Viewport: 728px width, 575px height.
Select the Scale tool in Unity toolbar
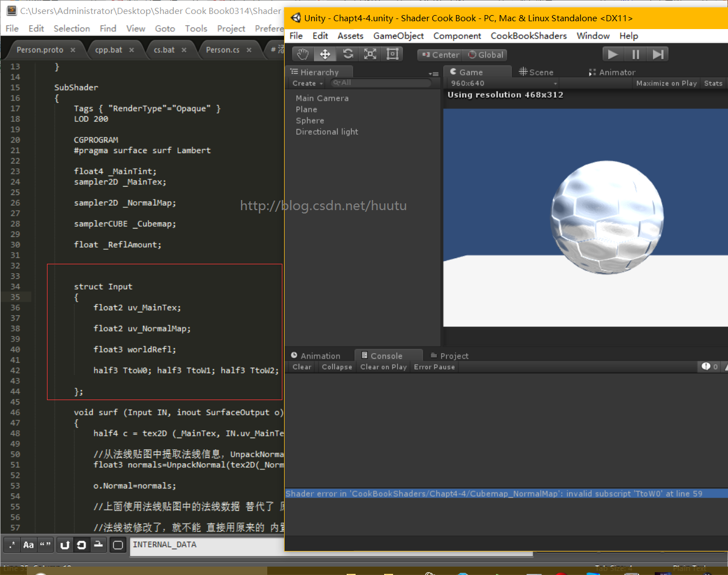click(370, 54)
